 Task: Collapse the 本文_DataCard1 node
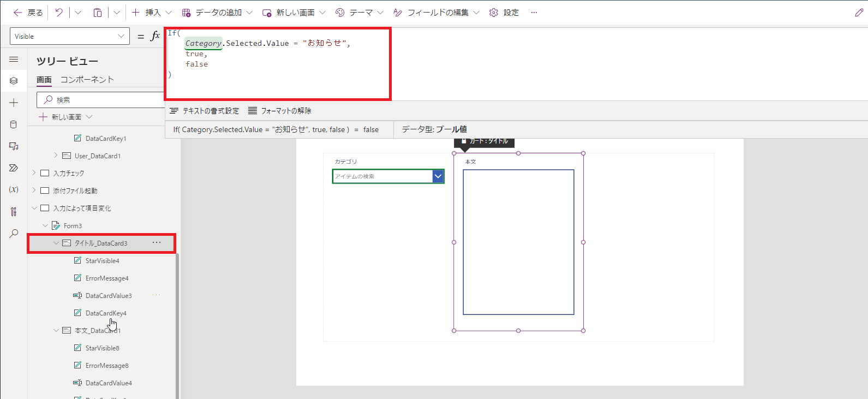coord(56,330)
